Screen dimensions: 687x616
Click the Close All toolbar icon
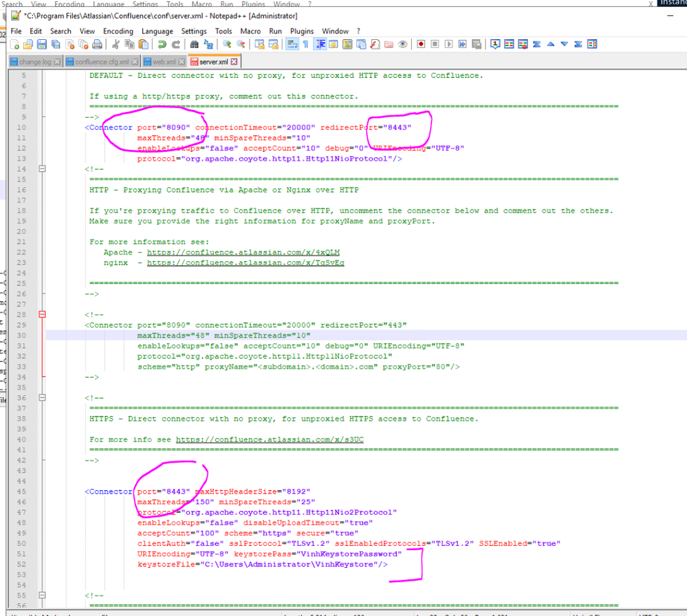pyautogui.click(x=84, y=44)
